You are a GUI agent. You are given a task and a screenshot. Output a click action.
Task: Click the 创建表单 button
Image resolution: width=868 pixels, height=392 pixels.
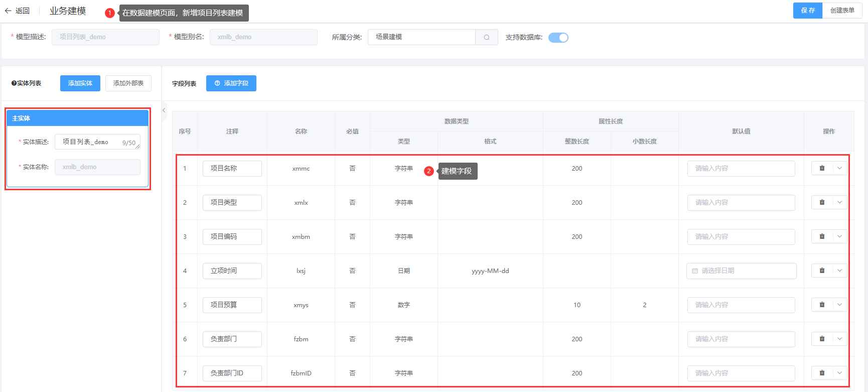click(x=842, y=11)
